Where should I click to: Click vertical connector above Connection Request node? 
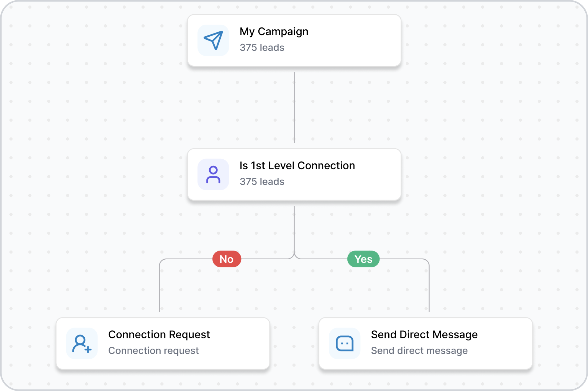159,288
